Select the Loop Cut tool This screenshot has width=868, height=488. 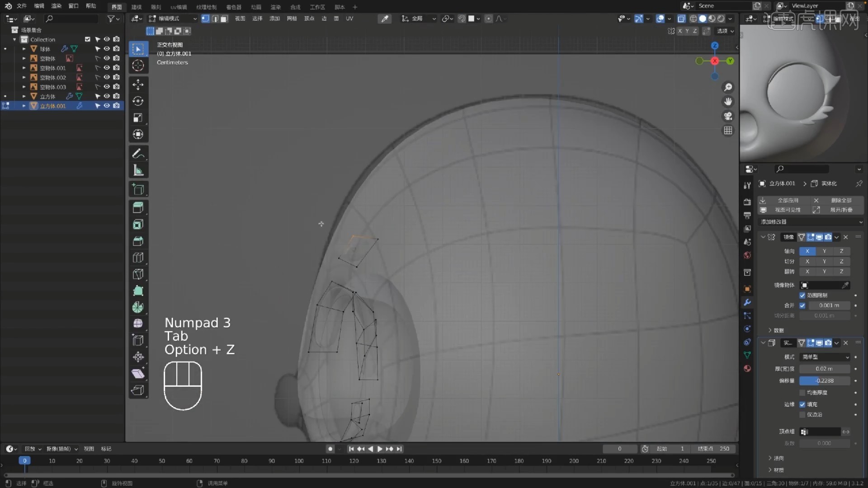click(x=138, y=258)
